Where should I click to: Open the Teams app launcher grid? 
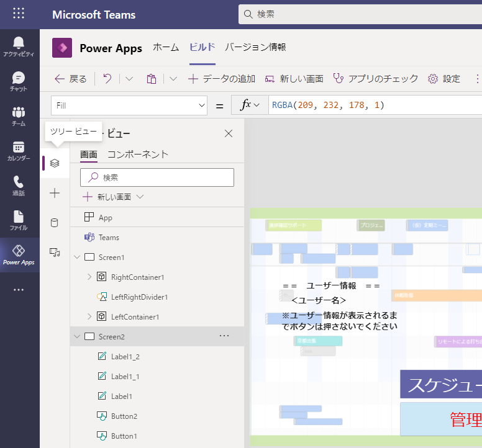point(19,13)
